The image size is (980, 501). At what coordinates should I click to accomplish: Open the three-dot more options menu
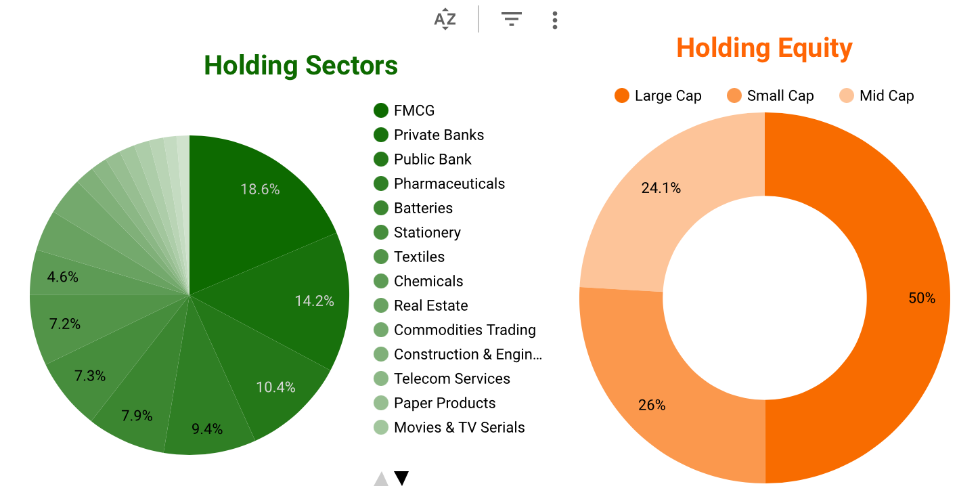coord(554,20)
